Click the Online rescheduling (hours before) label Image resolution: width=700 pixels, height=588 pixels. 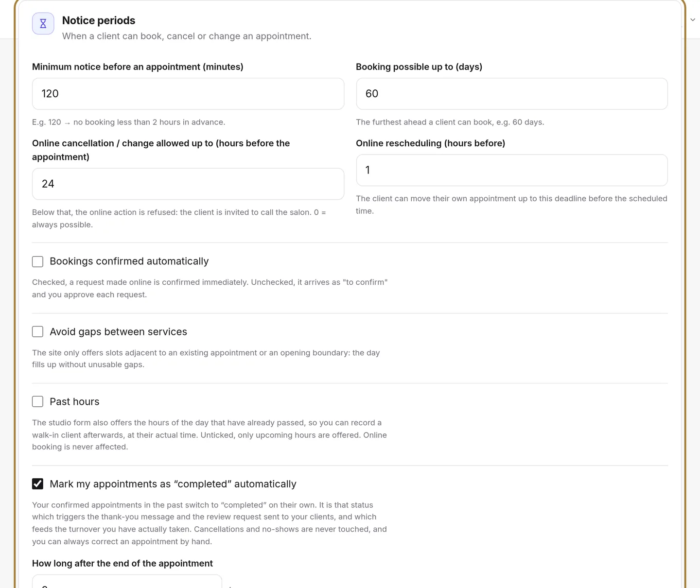pos(430,143)
